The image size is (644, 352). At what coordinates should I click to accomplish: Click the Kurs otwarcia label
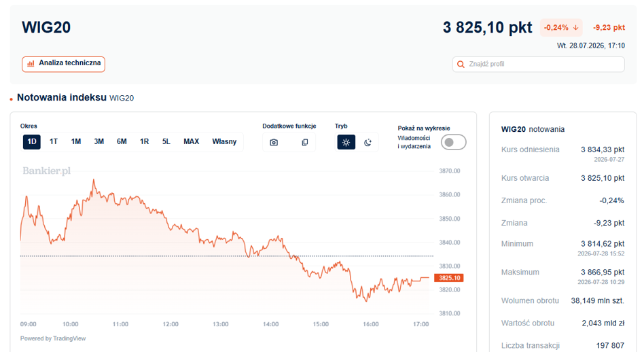(x=525, y=178)
